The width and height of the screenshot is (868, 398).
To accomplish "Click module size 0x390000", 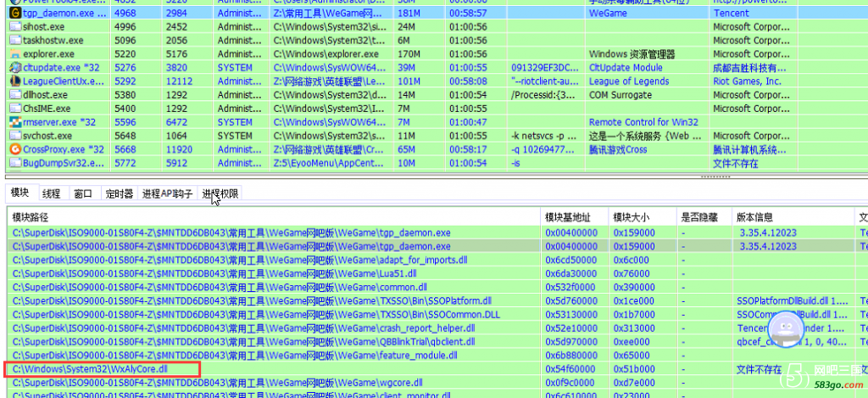I will (634, 287).
